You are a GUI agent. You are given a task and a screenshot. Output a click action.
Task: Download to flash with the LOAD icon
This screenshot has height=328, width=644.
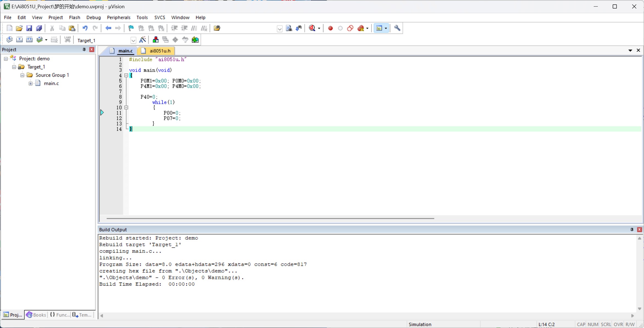click(67, 40)
